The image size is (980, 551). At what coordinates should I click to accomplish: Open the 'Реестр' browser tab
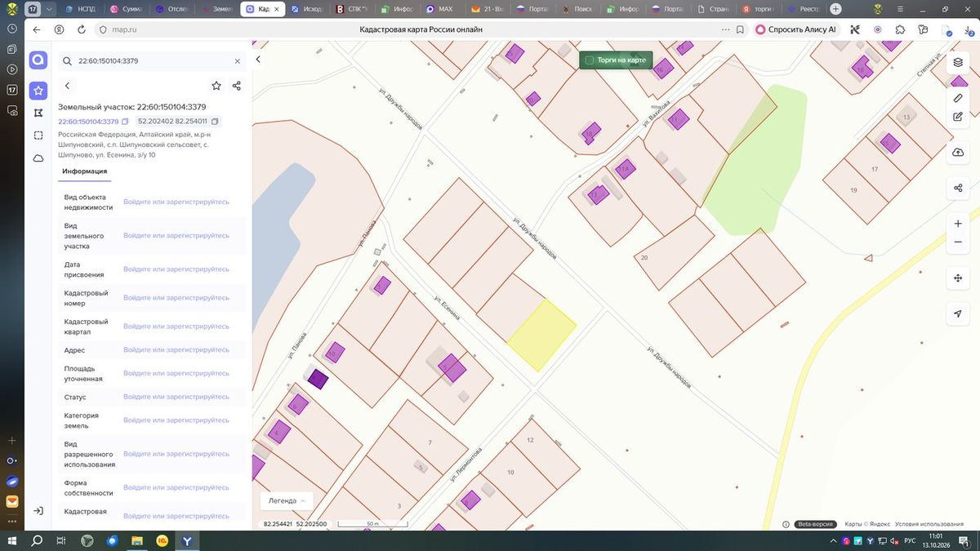(804, 9)
